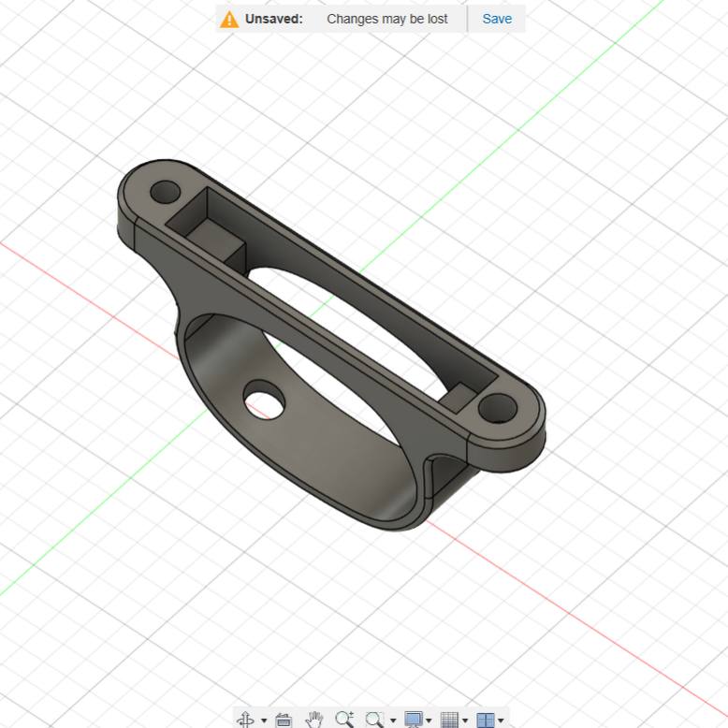This screenshot has width=728, height=728.
Task: Select the Orbit tool in the navigation bar
Action: (x=245, y=720)
